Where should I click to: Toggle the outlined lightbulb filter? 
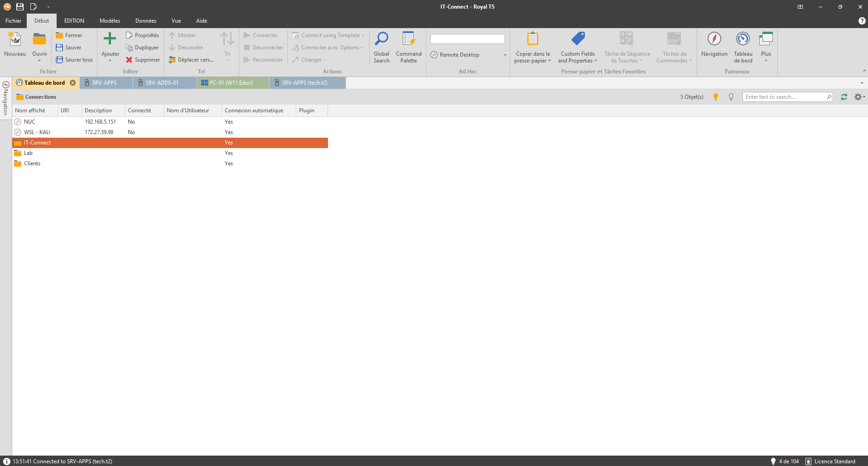click(x=731, y=97)
